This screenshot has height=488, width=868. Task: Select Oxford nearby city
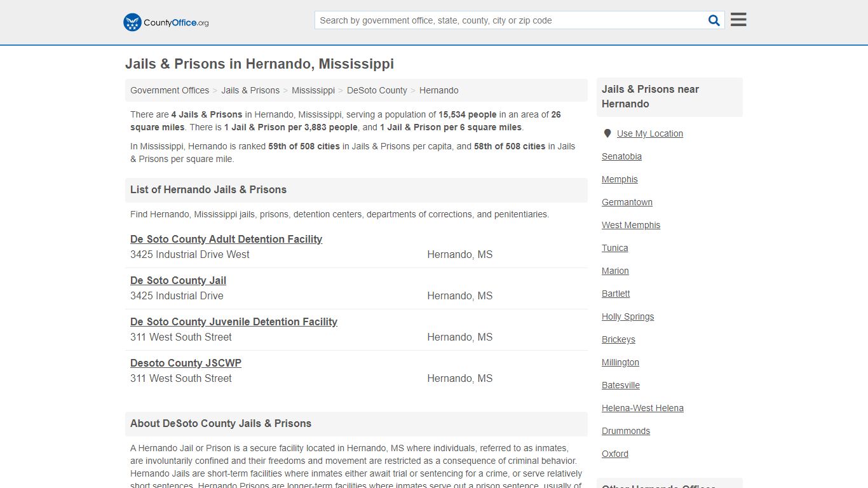(615, 454)
